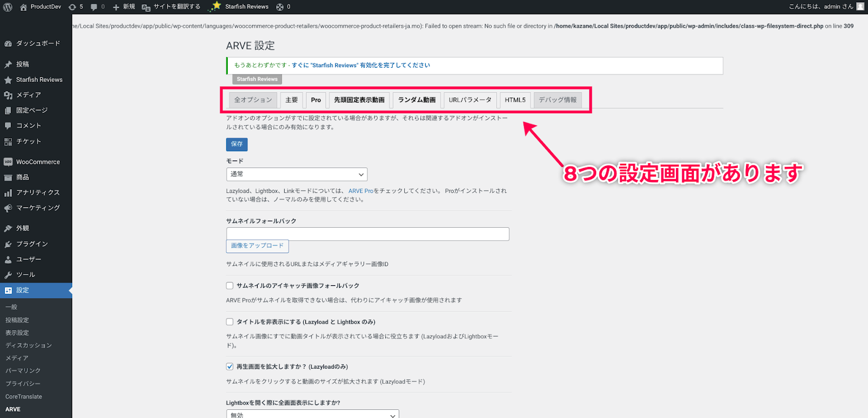Click the メディア icon in sidebar
Viewport: 868px width, 418px height.
[x=8, y=95]
